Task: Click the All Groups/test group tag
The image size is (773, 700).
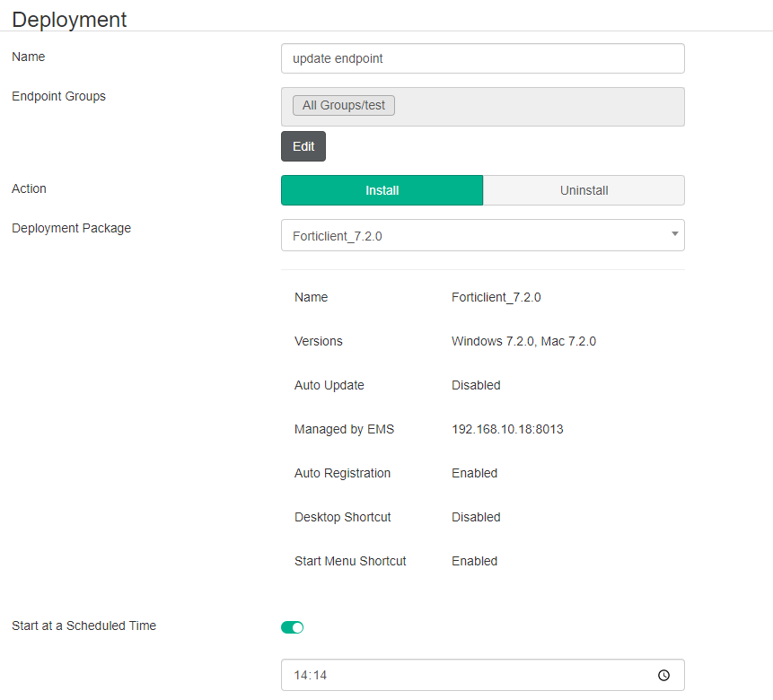Action: pyautogui.click(x=344, y=105)
